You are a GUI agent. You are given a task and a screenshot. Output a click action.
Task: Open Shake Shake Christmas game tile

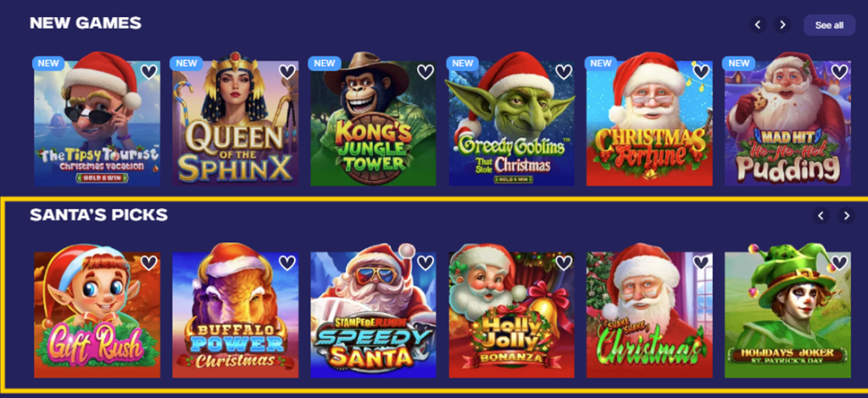click(x=649, y=314)
